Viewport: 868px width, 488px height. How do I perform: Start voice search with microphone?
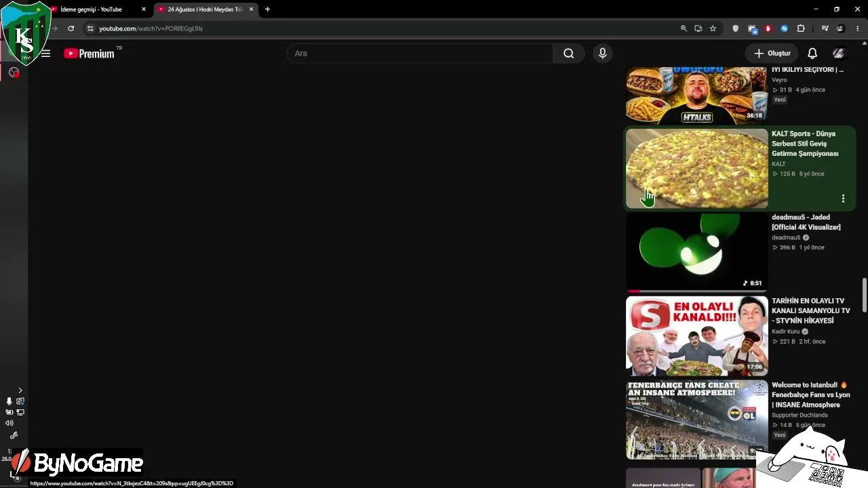coord(602,54)
